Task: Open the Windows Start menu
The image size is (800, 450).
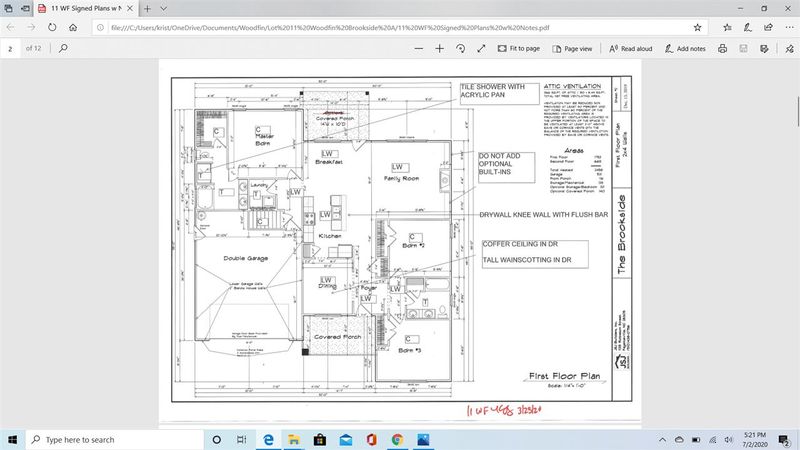Action: click(12, 439)
